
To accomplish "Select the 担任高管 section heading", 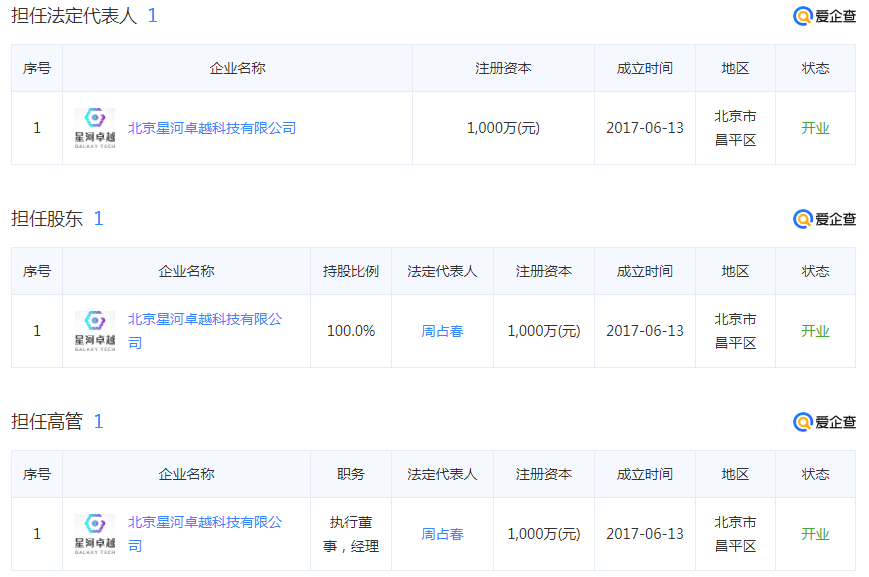I will coord(47,421).
